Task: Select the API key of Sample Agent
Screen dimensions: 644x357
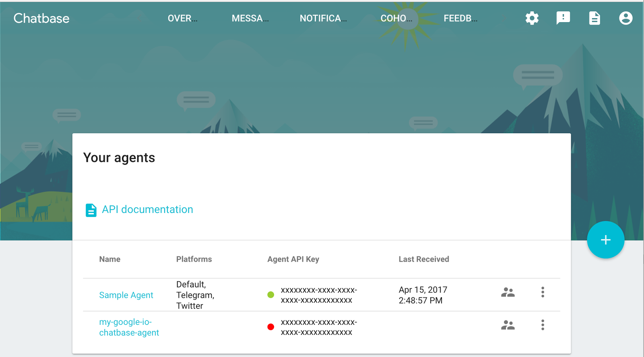Action: [x=319, y=295]
